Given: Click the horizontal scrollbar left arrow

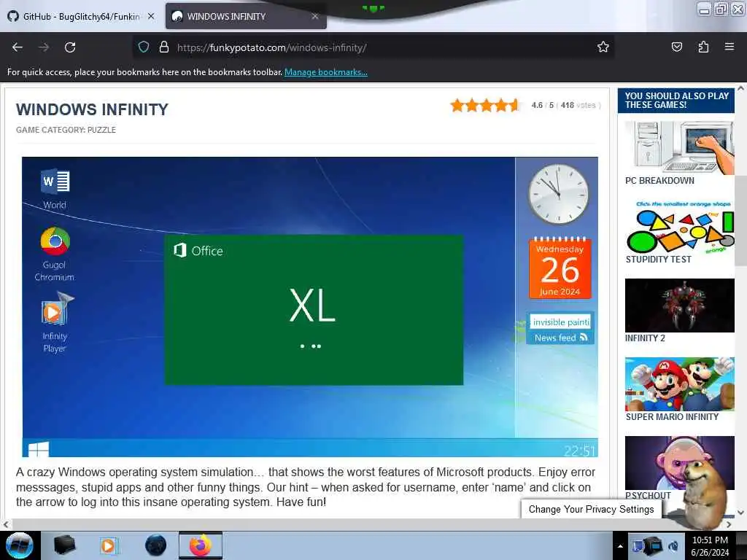Looking at the screenshot, I should pos(5,524).
